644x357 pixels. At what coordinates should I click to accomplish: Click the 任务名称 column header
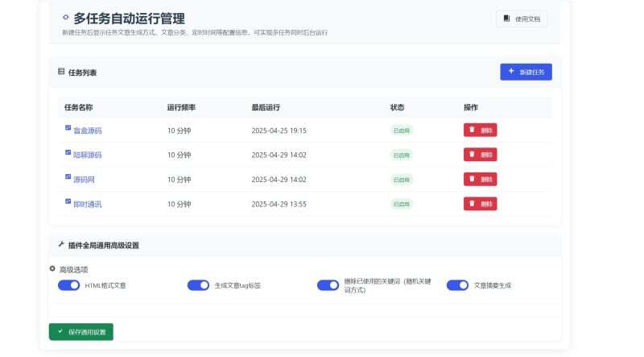pyautogui.click(x=78, y=107)
